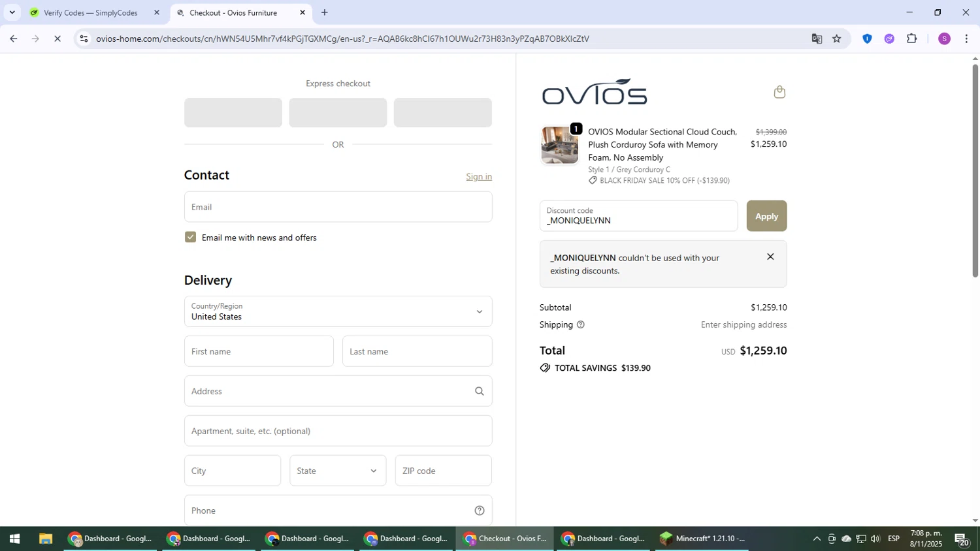Click the browser address bar URL
The height and width of the screenshot is (551, 980).
[x=342, y=39]
